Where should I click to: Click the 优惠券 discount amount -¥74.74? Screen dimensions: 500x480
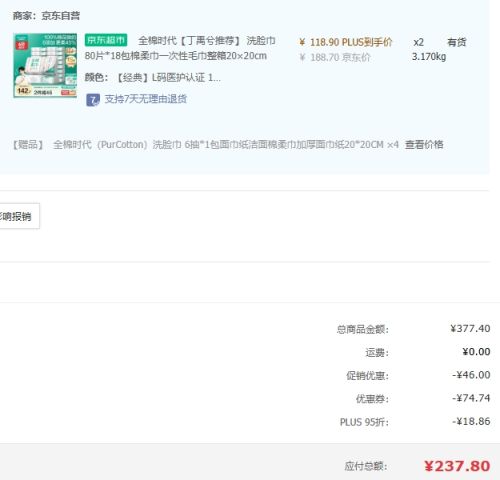(471, 398)
